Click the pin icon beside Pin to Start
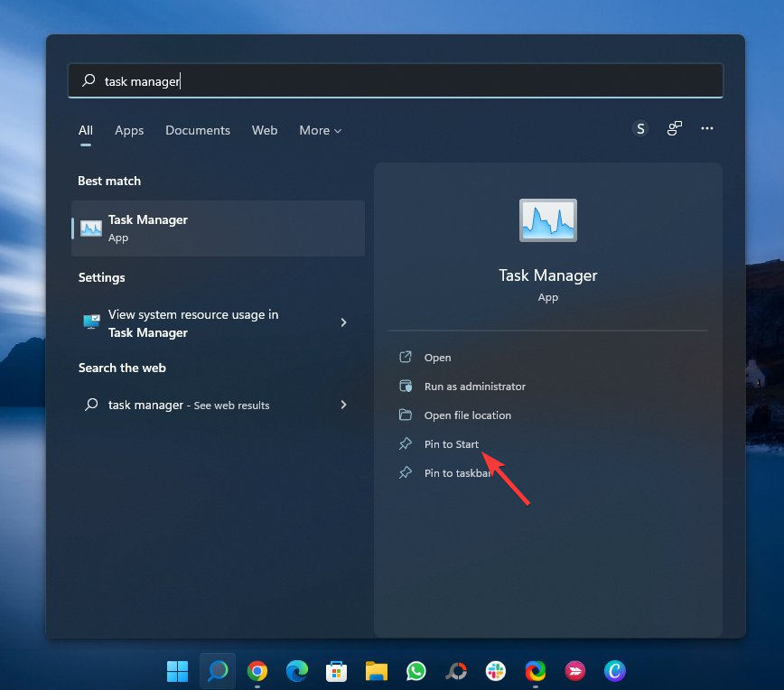Image resolution: width=784 pixels, height=690 pixels. click(406, 444)
